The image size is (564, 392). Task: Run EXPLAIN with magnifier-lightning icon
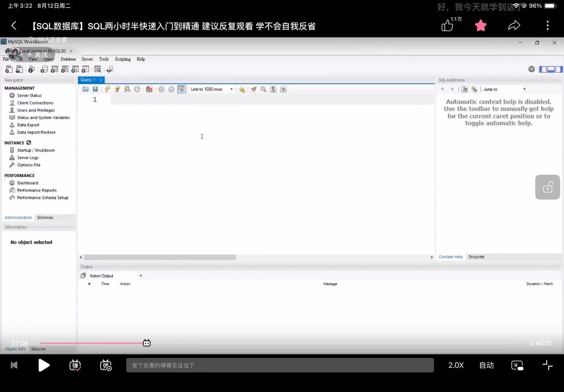tap(127, 89)
